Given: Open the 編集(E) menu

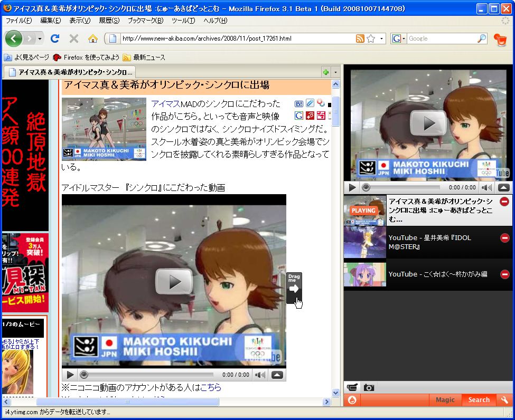Looking at the screenshot, I should click(x=51, y=21).
